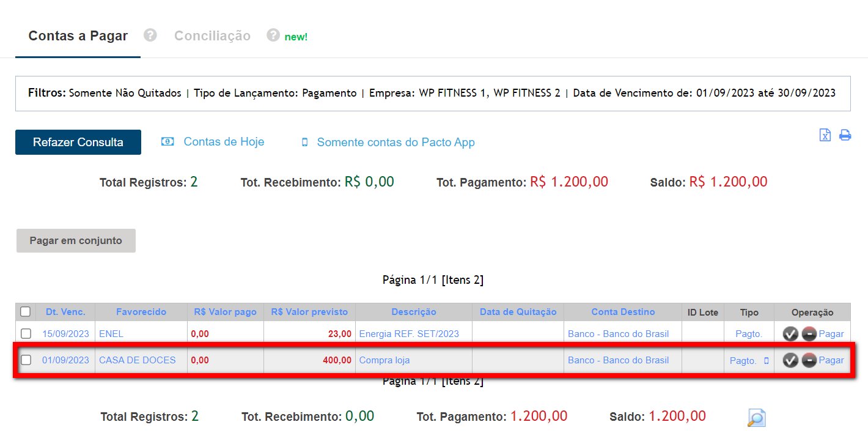The width and height of the screenshot is (868, 441).
Task: Click Pagar link in CASA DE DOCES row
Action: 831,360
